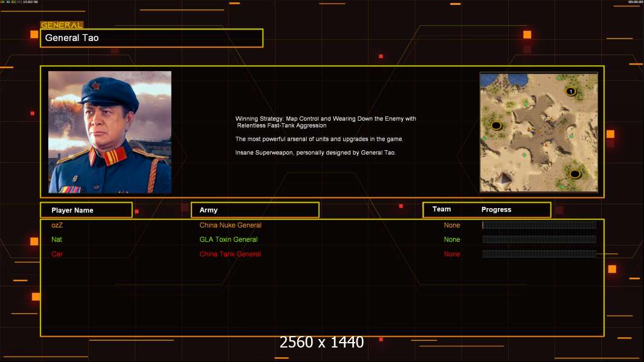The image size is (644, 362).
Task: Click the Insane Superweapon description line
Action: click(315, 153)
